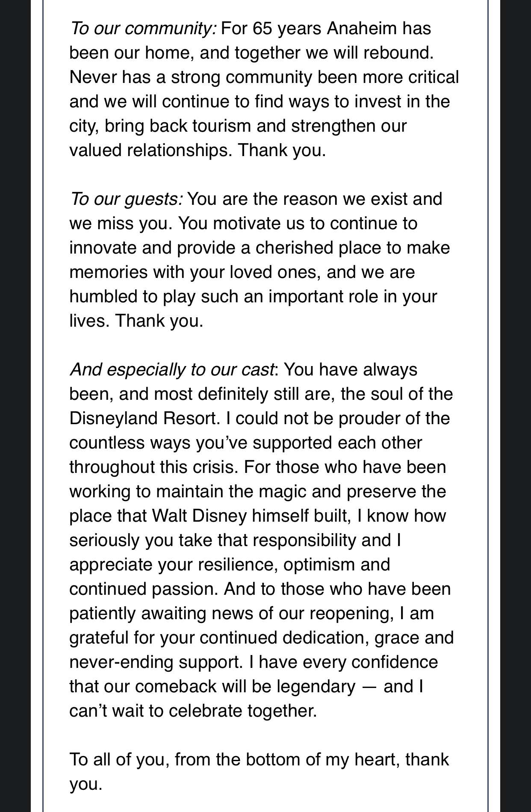
Task: Click the text "lives. Thank you."
Action: click(137, 321)
